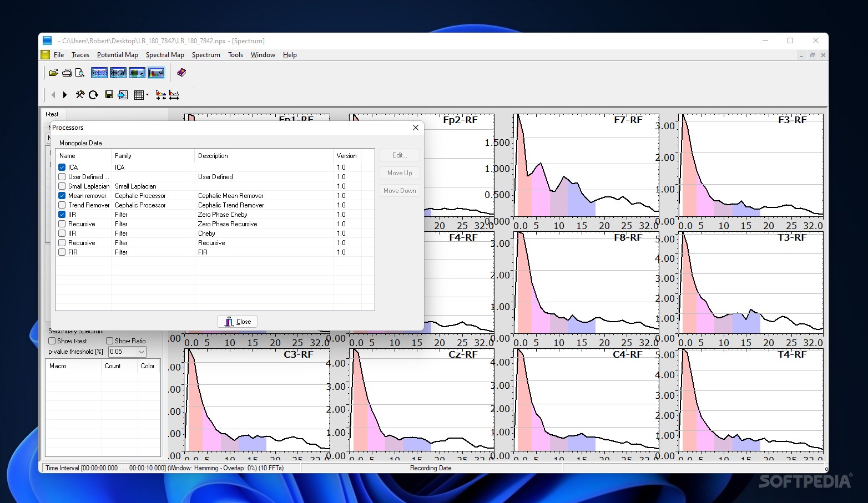Open the help book icon
This screenshot has width=868, height=503.
[181, 73]
